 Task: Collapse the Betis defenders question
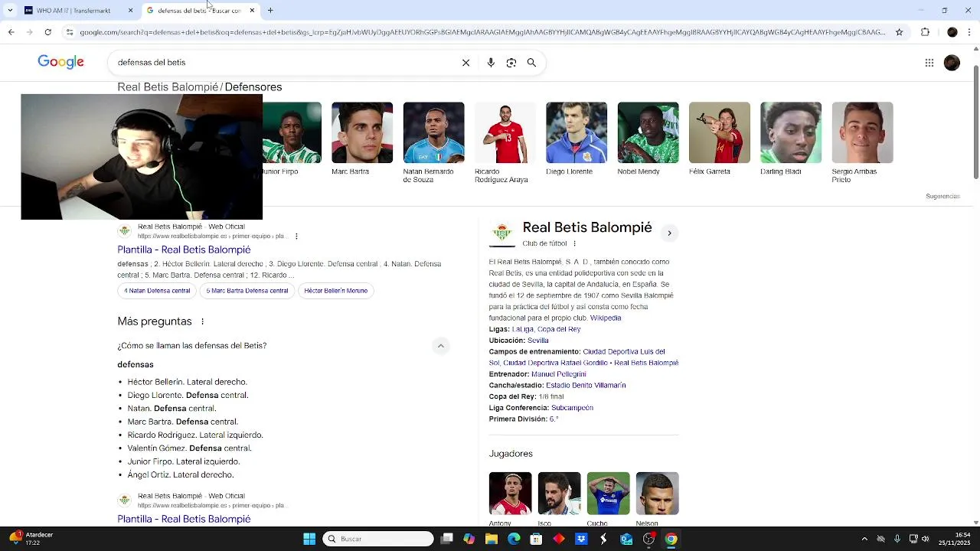[x=441, y=346]
